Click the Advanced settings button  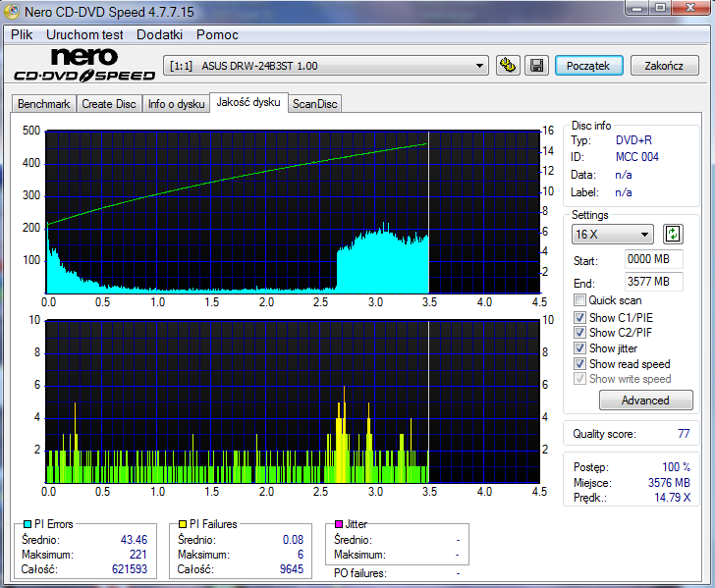[645, 401]
